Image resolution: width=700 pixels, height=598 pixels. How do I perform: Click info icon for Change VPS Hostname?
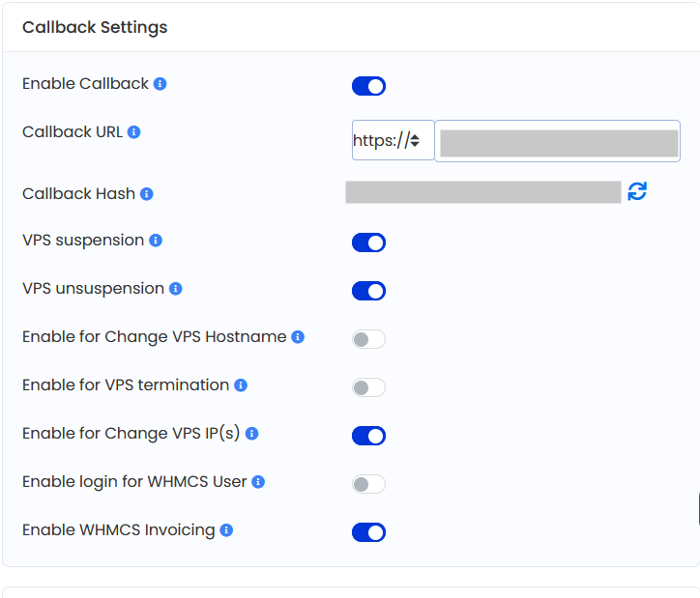(298, 337)
